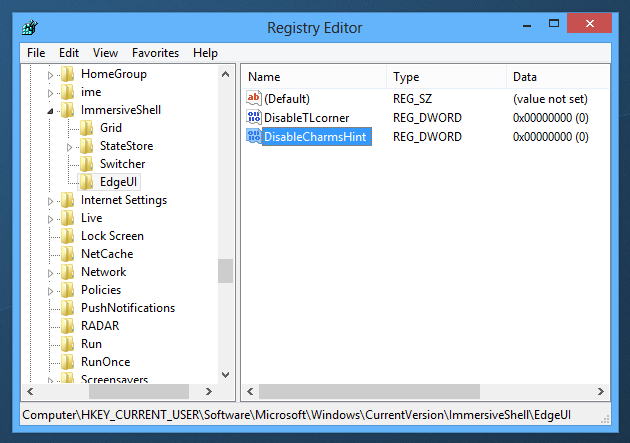Click the DisableTLcorner DWORD icon
This screenshot has width=630, height=443.
254,117
